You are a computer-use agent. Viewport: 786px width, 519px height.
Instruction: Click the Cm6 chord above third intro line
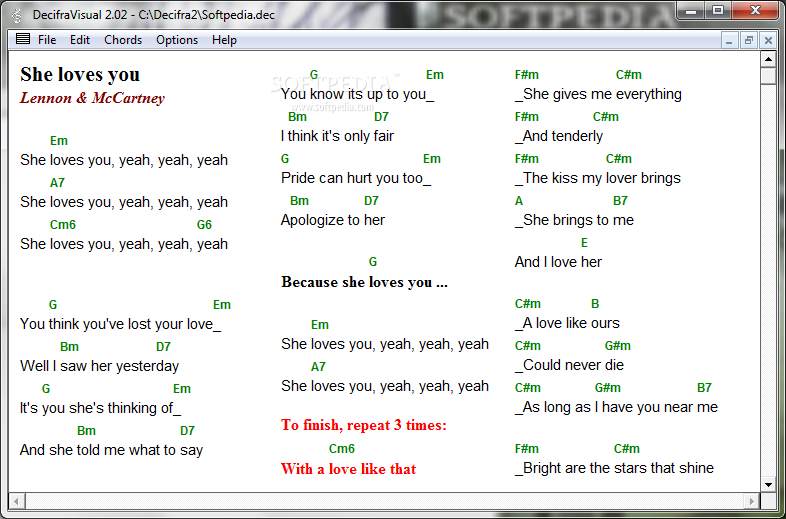tap(63, 225)
